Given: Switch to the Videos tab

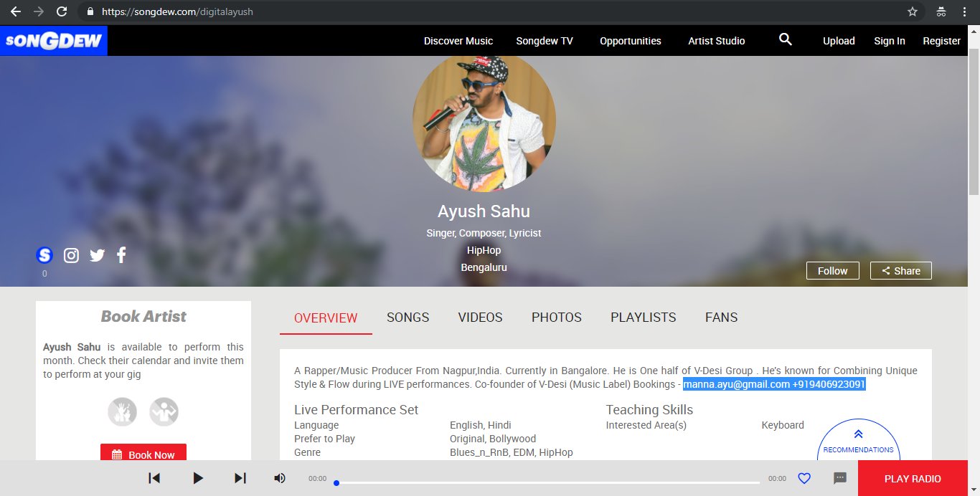Looking at the screenshot, I should tap(481, 317).
